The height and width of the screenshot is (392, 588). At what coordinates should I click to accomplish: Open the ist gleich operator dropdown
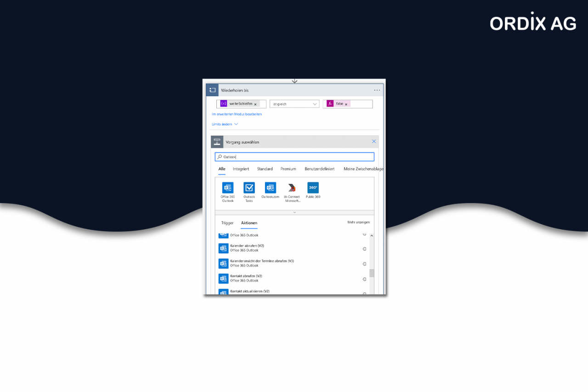click(x=294, y=104)
